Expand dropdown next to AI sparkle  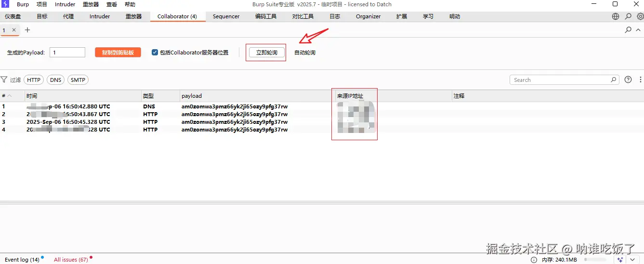click(x=632, y=260)
